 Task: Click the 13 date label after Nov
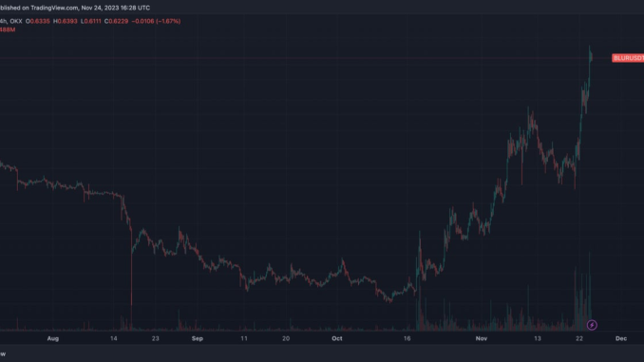(538, 338)
